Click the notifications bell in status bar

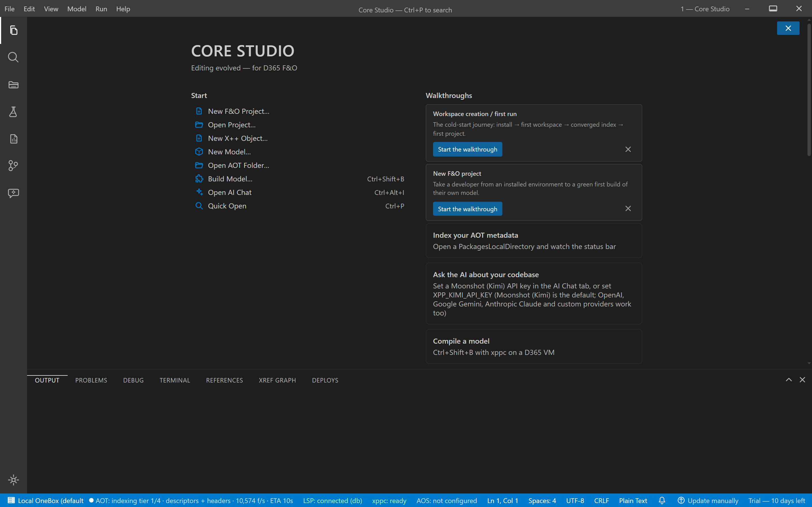pyautogui.click(x=662, y=500)
